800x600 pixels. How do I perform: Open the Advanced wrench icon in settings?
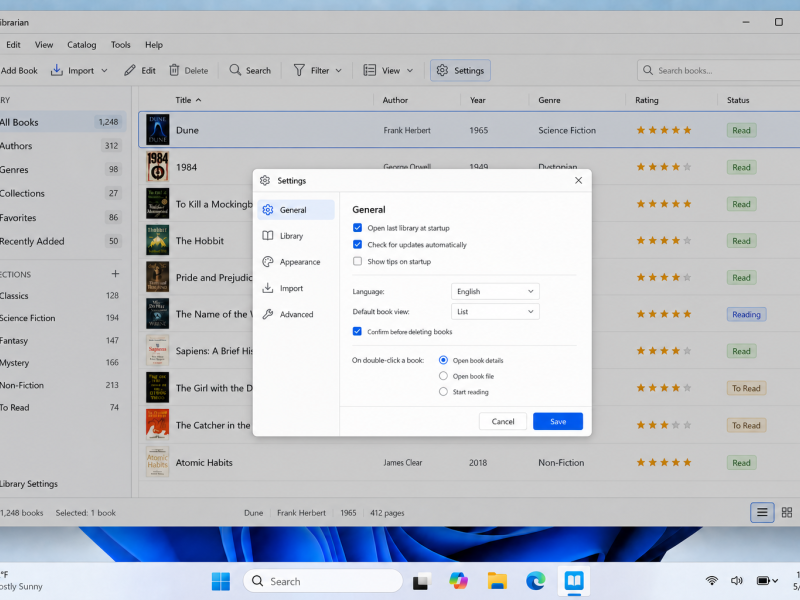[268, 314]
